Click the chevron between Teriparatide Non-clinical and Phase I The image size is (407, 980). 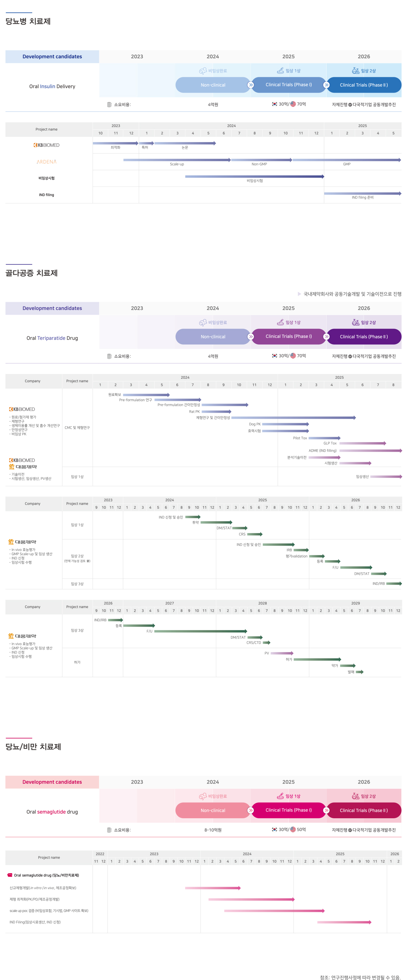(x=251, y=337)
